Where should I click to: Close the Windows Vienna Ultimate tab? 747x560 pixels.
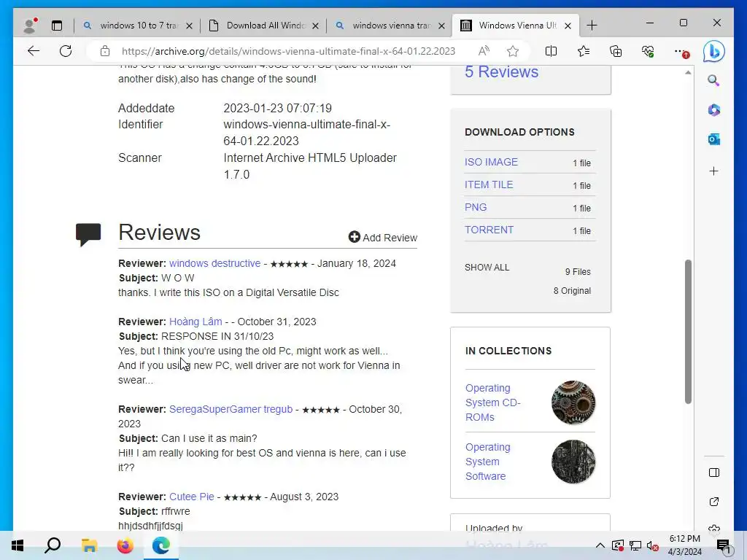pos(568,26)
